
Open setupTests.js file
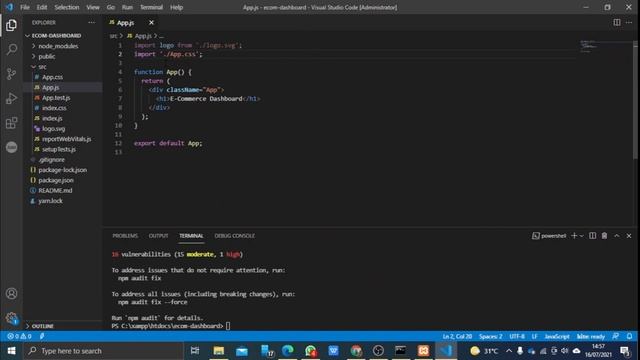click(x=59, y=149)
